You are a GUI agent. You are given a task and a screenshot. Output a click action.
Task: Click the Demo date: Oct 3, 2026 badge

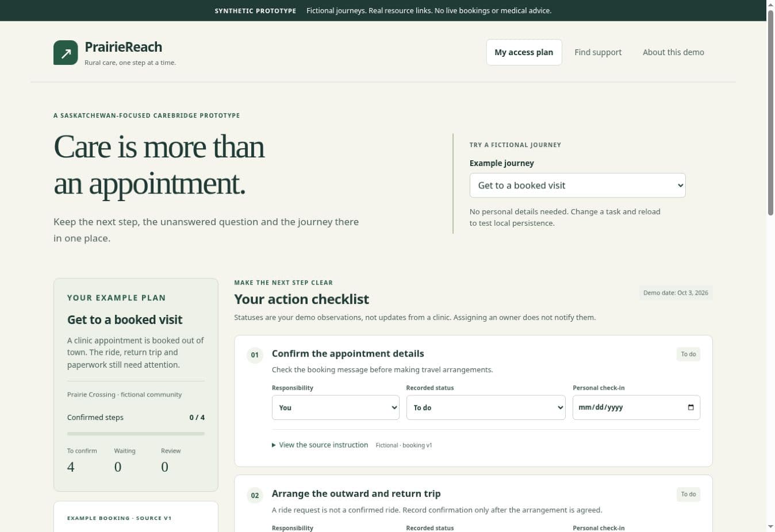pos(676,293)
